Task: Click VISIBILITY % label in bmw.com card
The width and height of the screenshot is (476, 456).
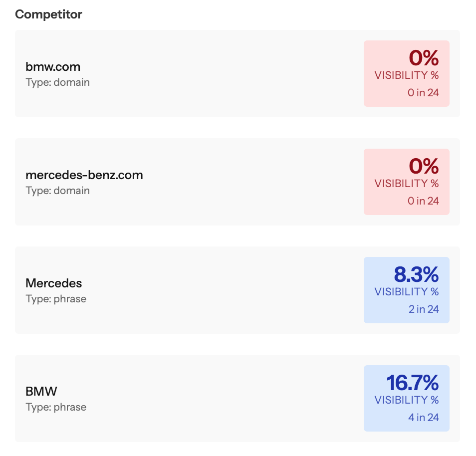Action: pos(407,75)
